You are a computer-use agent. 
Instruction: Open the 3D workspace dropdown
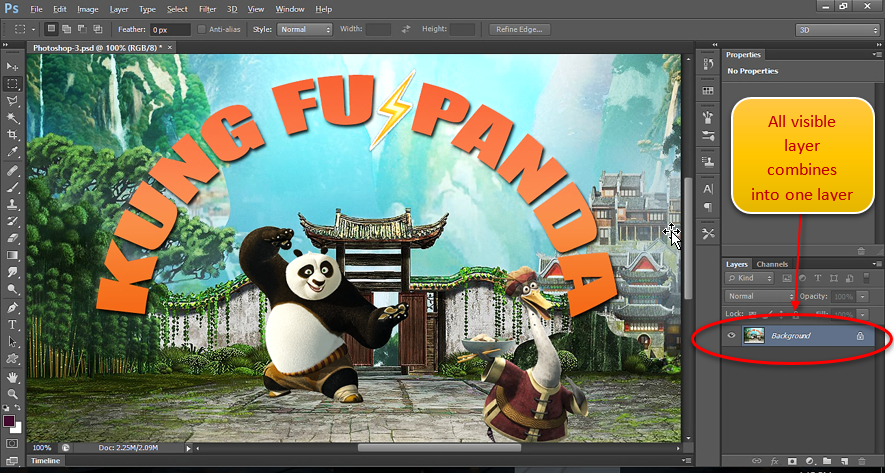838,30
